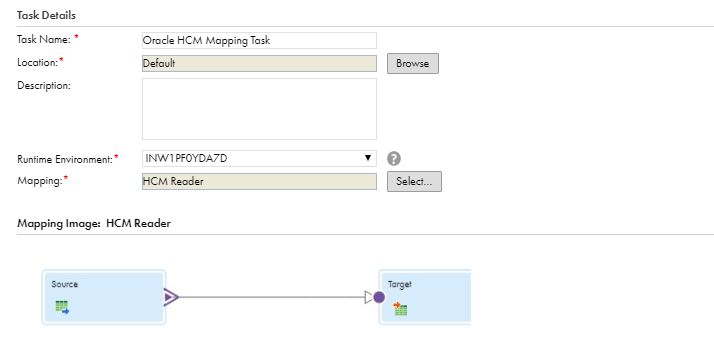Select the Target node box

[x=425, y=297]
